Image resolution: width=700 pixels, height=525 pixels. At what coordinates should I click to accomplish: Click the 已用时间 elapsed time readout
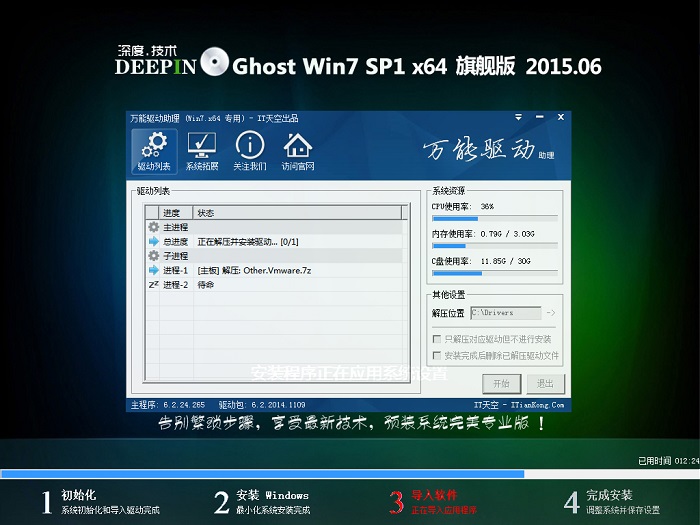coord(668,461)
